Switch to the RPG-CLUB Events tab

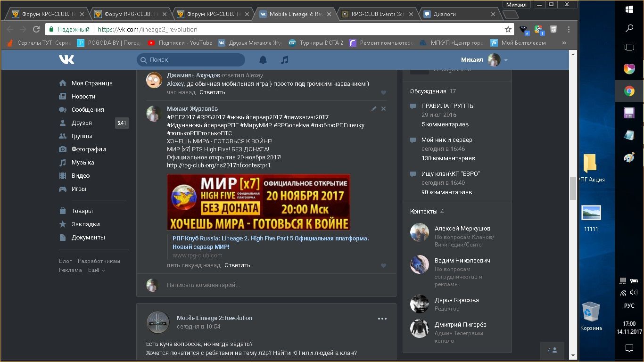pos(377,14)
